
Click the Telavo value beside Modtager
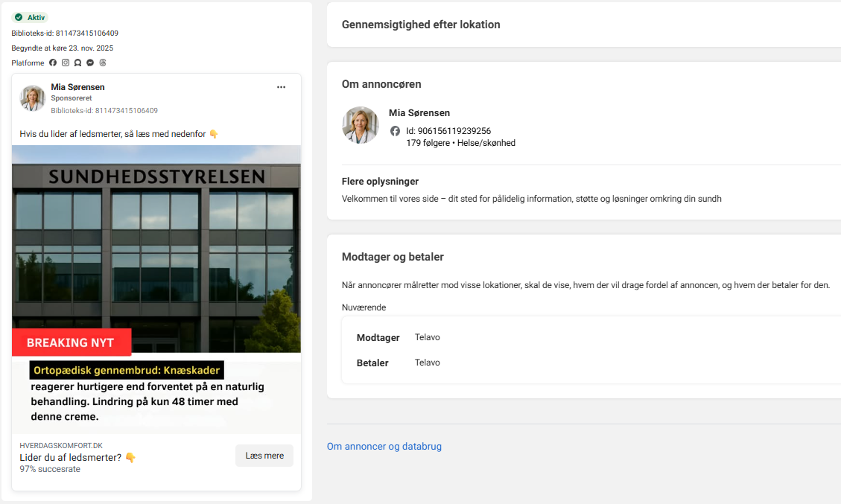428,337
